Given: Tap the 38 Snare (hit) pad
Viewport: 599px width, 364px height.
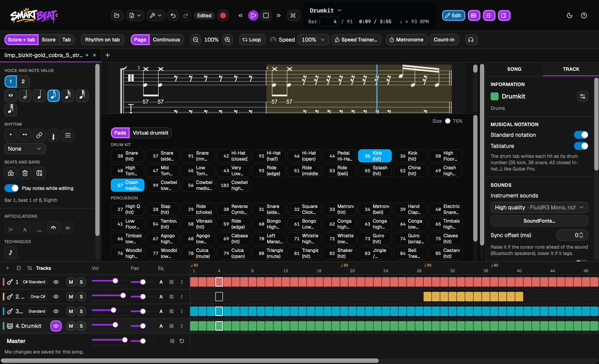Looking at the screenshot, I should click(128, 156).
